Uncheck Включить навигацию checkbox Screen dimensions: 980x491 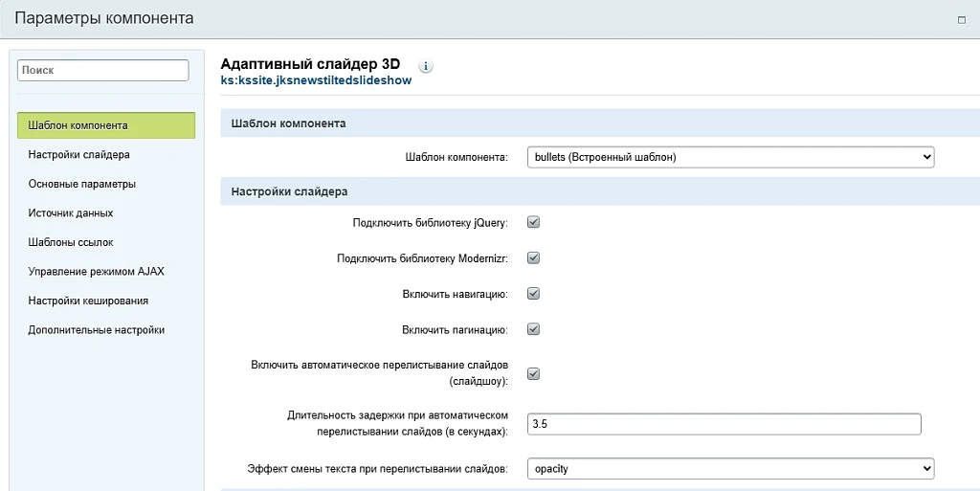pyautogui.click(x=533, y=293)
